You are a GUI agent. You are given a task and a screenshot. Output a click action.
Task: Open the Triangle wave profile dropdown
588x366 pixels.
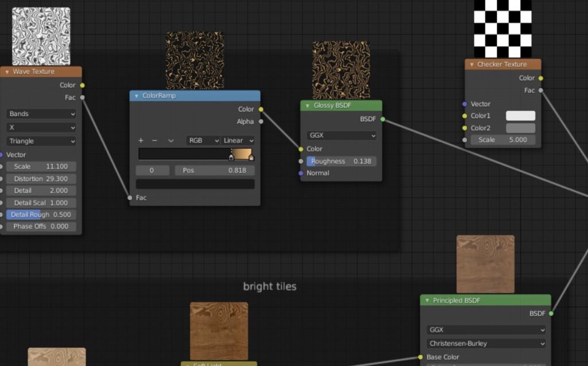click(41, 141)
